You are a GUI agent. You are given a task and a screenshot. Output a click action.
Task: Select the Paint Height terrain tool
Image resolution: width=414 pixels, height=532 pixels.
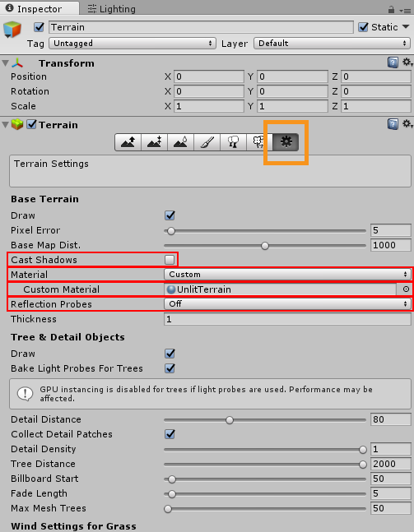[154, 141]
